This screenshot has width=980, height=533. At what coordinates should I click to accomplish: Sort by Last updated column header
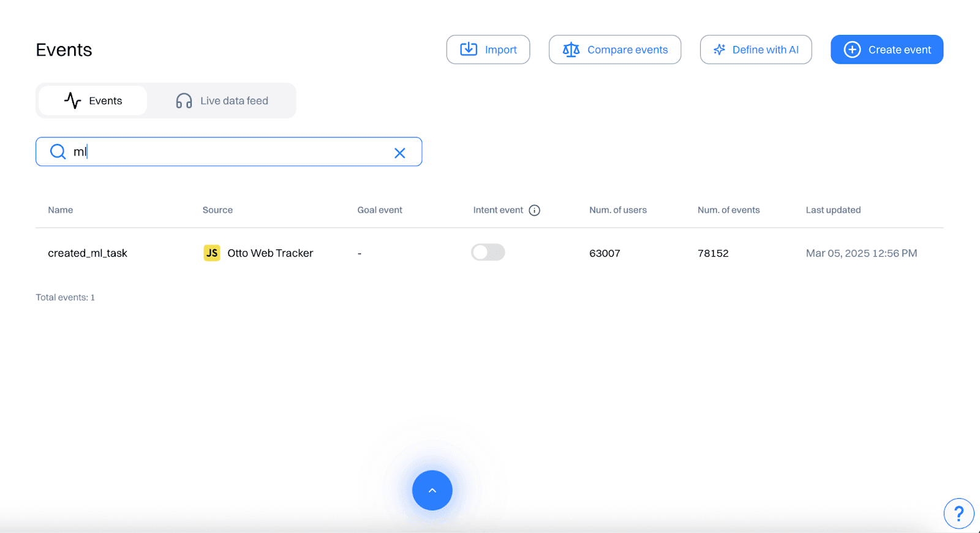click(x=833, y=210)
